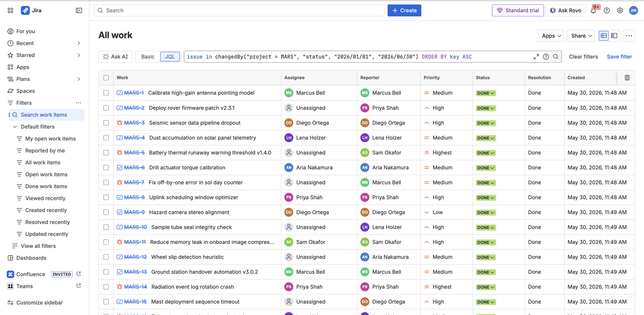Expand the Recent section in the sidebar

(x=79, y=43)
